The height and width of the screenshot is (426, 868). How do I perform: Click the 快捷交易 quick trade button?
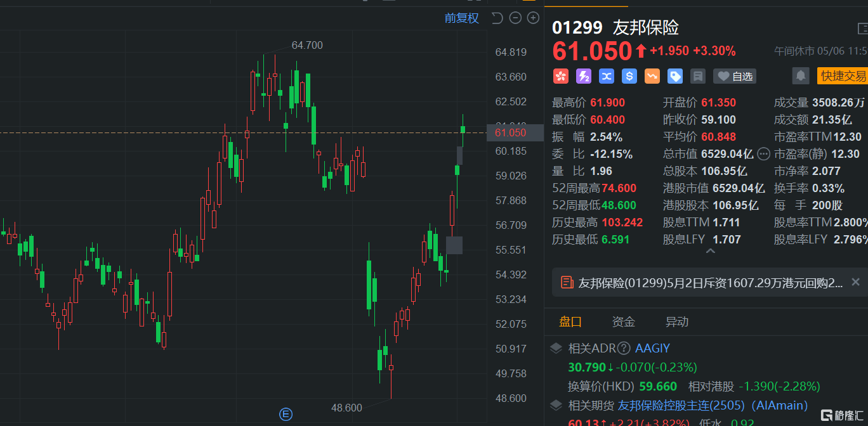pos(843,76)
